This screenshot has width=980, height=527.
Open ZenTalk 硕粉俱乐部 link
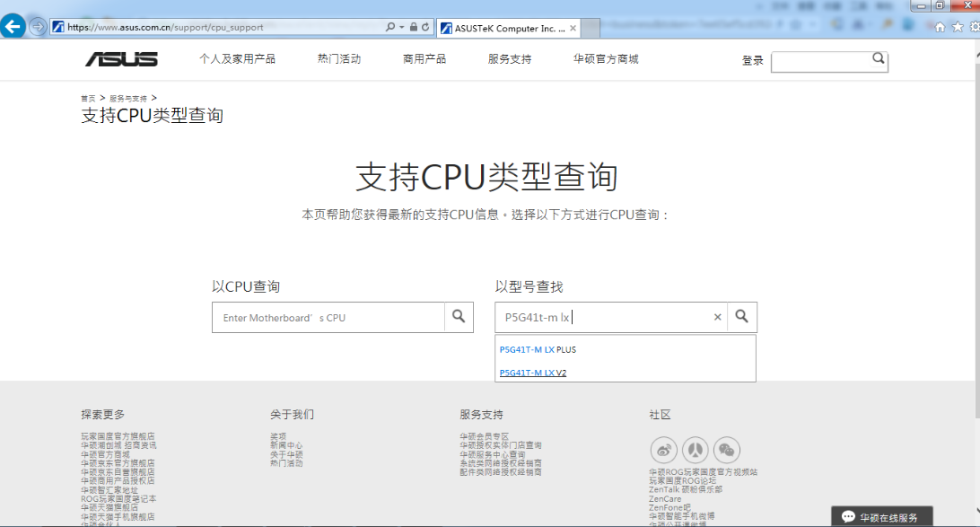tap(685, 489)
